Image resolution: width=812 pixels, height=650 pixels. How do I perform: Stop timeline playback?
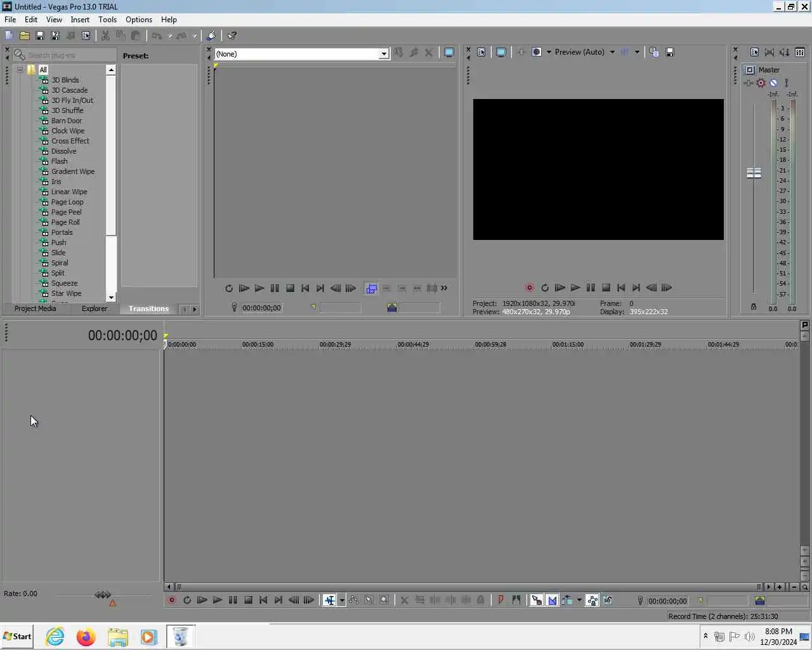249,600
